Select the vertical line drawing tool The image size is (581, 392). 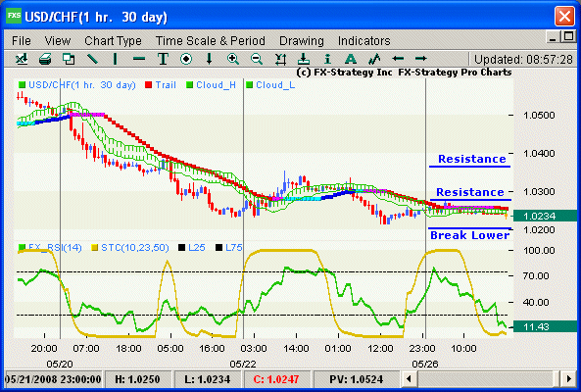116,59
